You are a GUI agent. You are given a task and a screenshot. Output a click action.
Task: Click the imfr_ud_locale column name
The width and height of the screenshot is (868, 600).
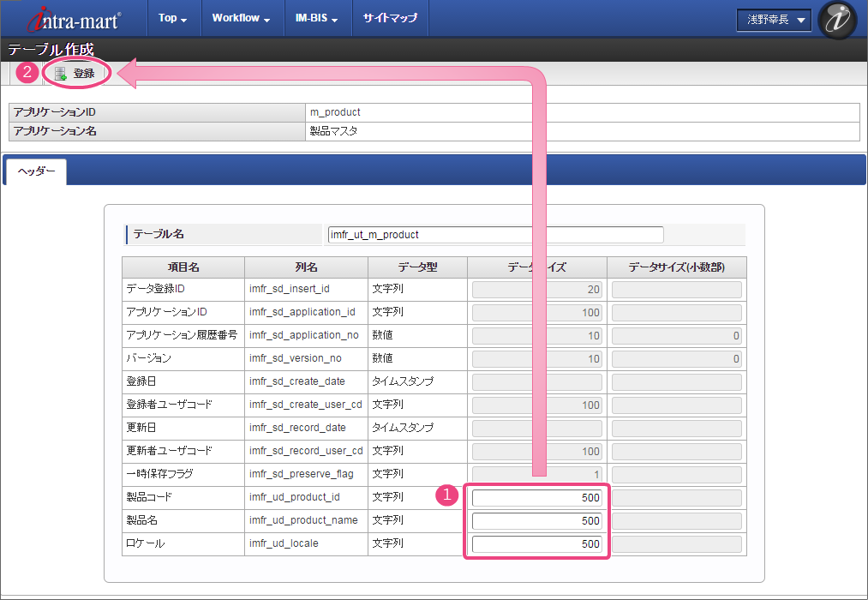click(284, 543)
